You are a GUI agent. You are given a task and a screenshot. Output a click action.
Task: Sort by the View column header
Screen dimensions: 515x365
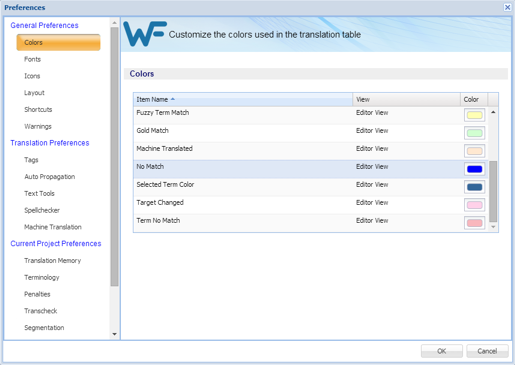[x=407, y=99]
